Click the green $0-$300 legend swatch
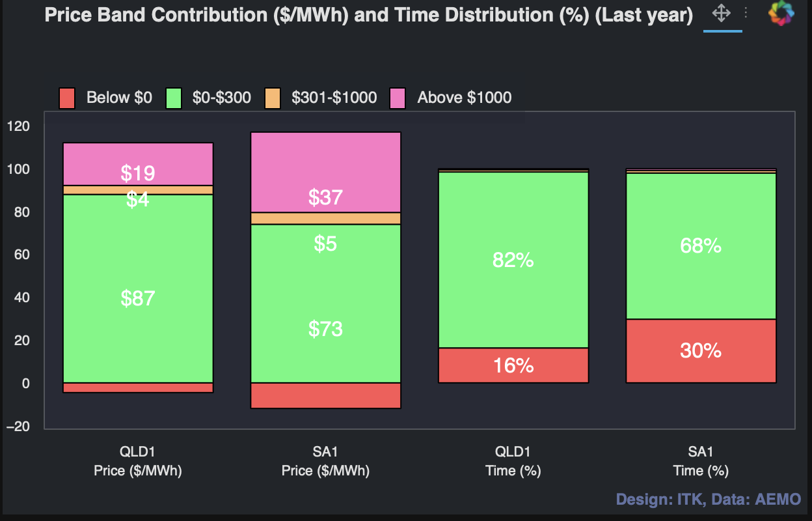 174,98
